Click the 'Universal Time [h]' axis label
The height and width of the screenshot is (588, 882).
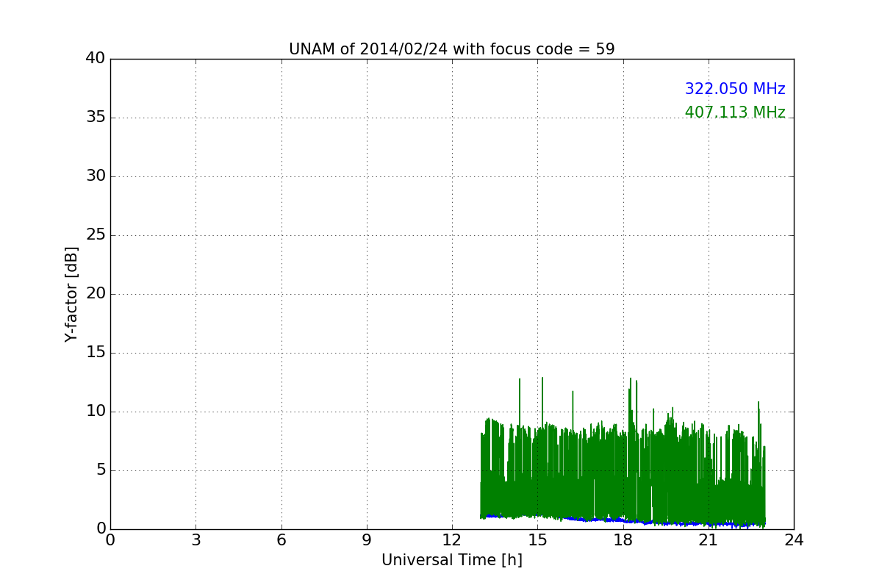[x=452, y=560]
